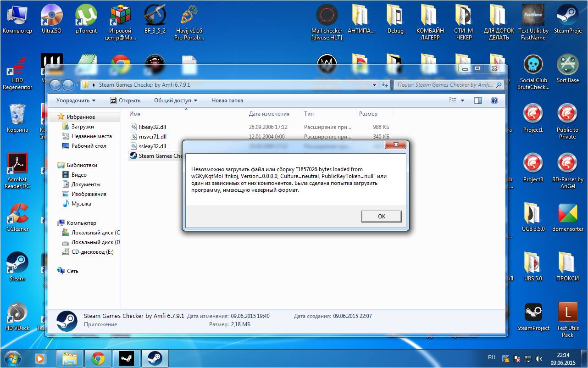588x368 pixels.
Task: Open the Документы library
Action: pyautogui.click(x=86, y=184)
